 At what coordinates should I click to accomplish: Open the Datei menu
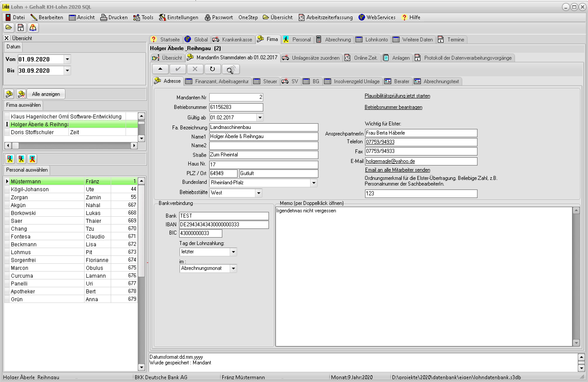pyautogui.click(x=15, y=17)
